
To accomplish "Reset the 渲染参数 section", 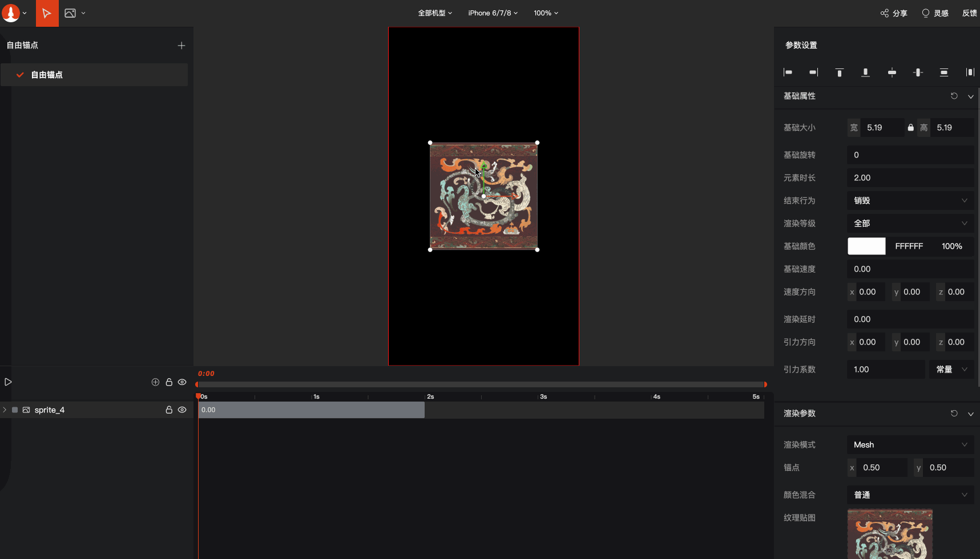I will [954, 413].
